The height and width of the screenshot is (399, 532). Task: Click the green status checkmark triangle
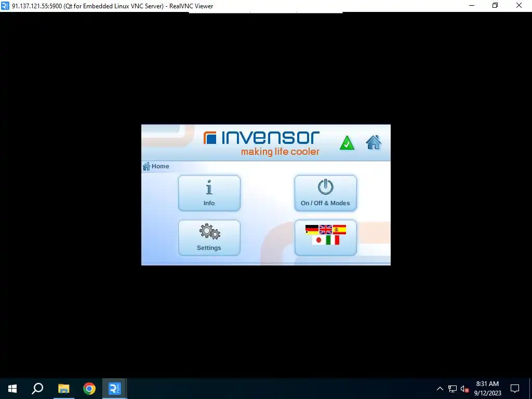pos(347,143)
